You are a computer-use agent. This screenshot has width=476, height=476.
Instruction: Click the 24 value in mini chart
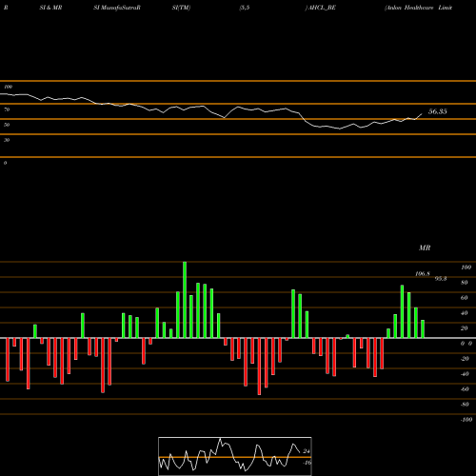click(307, 451)
